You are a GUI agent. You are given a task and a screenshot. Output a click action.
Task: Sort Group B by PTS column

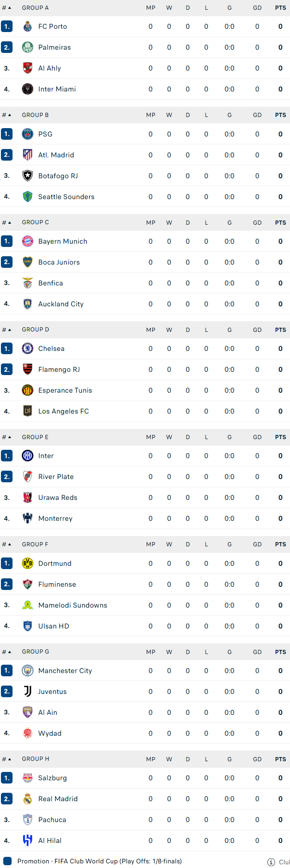point(280,115)
